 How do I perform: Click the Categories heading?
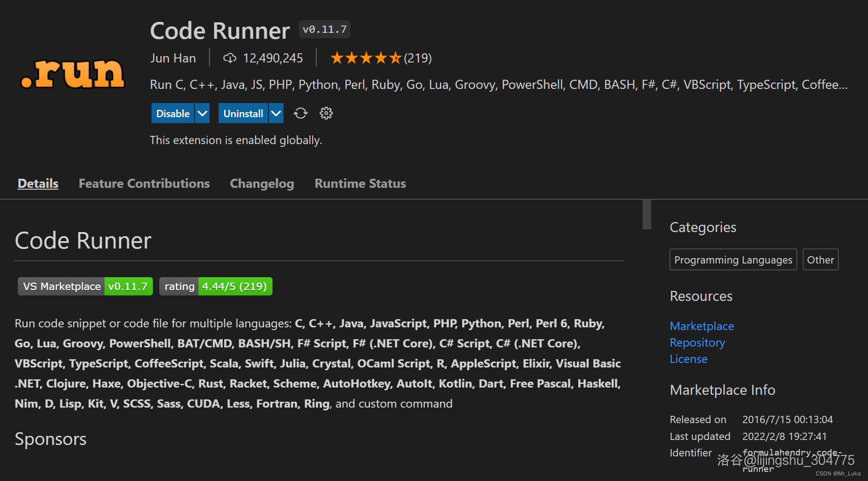pos(703,227)
